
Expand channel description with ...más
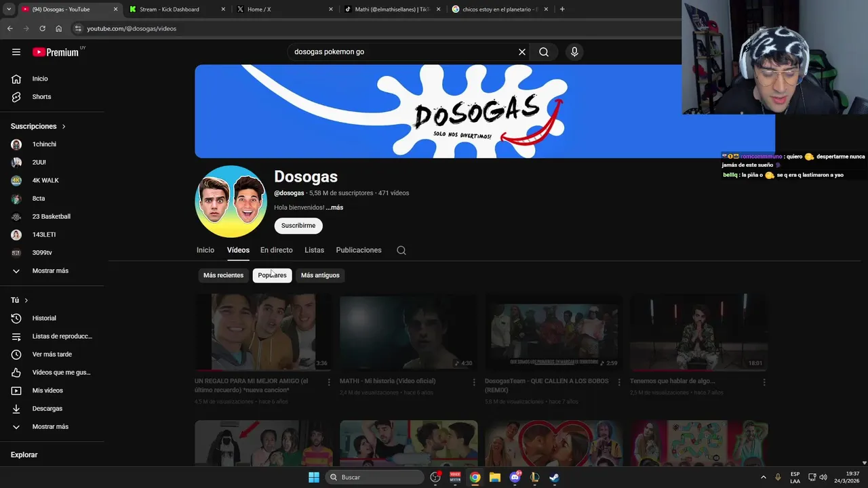coord(334,207)
